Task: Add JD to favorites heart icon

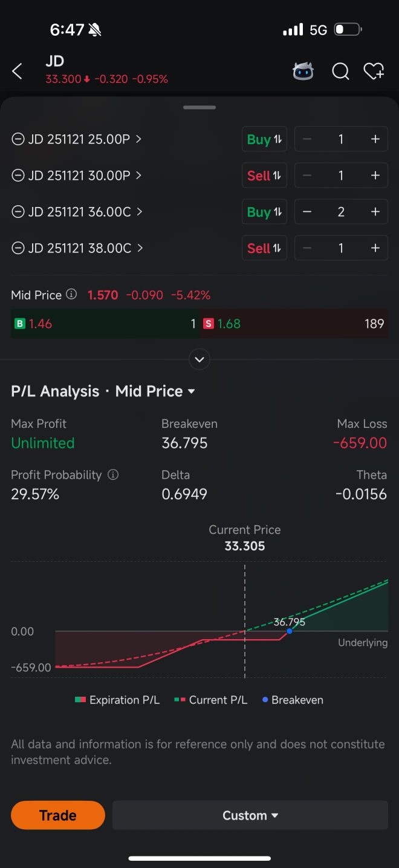Action: (374, 71)
